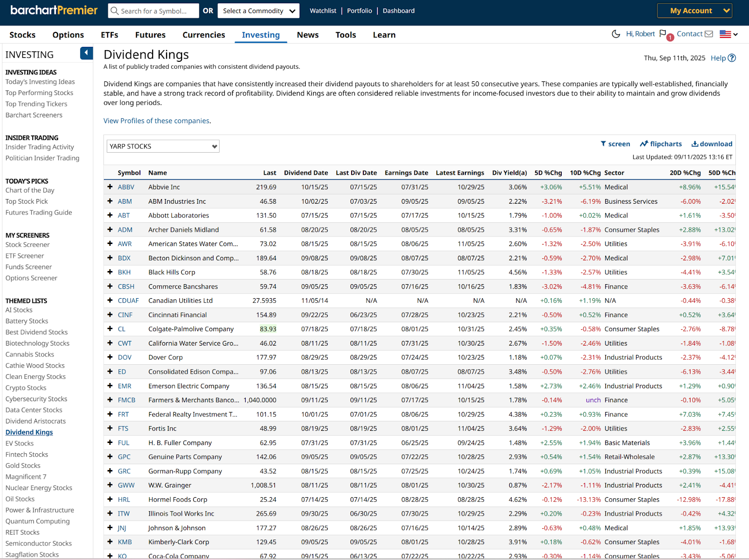
Task: Open the Nuclear Energy Stocks list
Action: tap(39, 488)
